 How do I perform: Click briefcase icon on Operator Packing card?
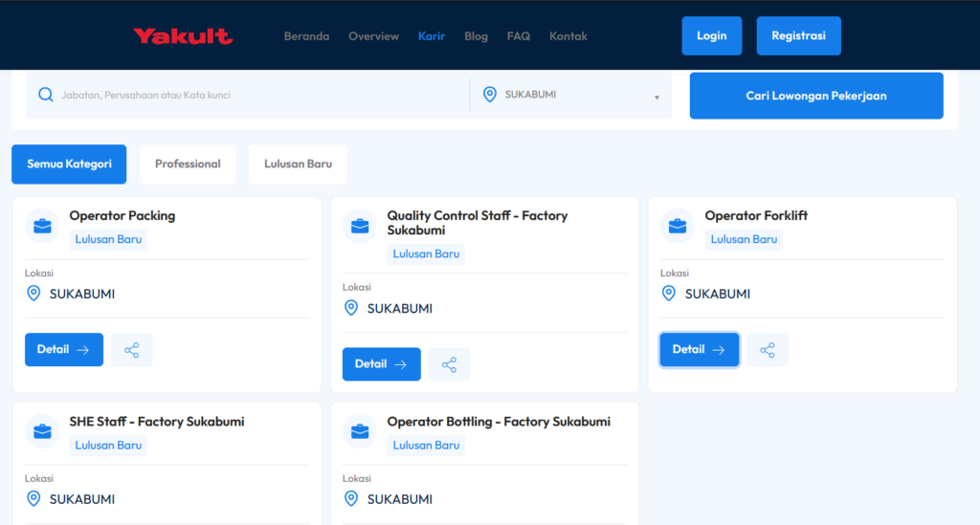(42, 226)
